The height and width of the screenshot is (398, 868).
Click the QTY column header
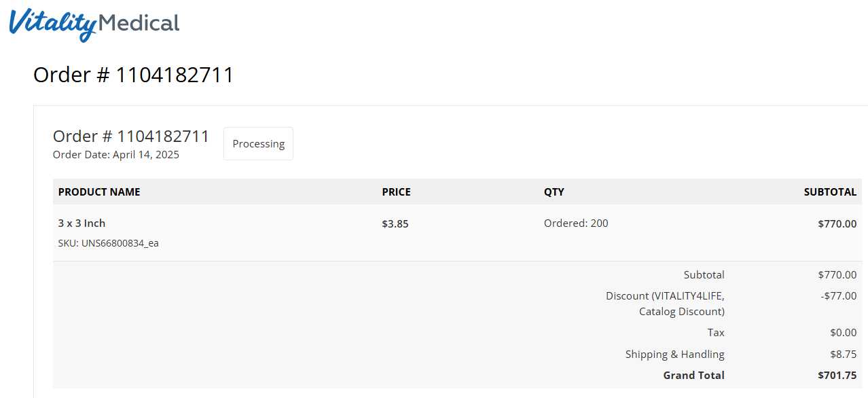pyautogui.click(x=554, y=192)
